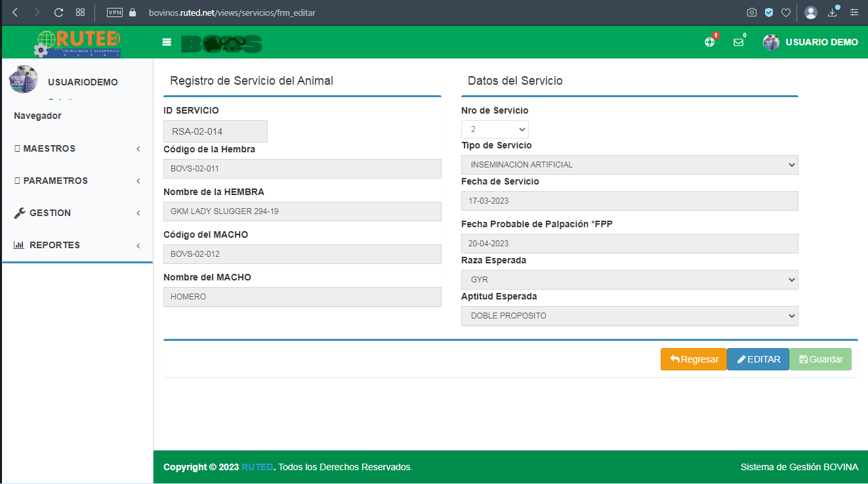Screen dimensions: 868x484
Task: Expand the GESTION sidebar menu
Action: click(77, 213)
